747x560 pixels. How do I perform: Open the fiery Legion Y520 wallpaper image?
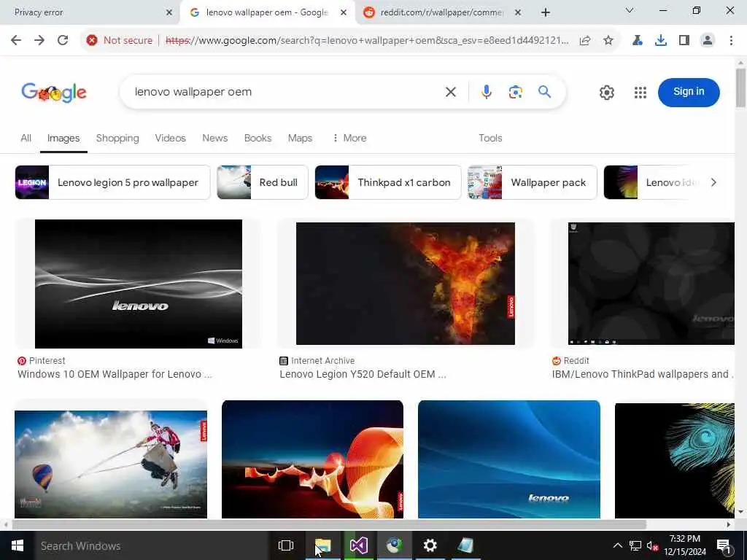(406, 284)
